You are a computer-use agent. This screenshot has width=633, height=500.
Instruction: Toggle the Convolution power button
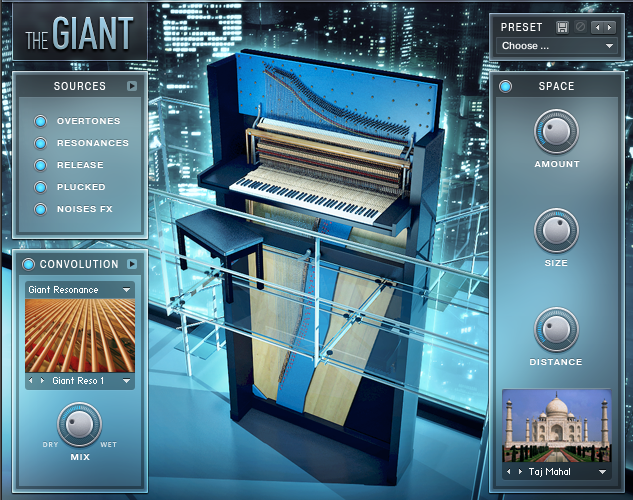click(29, 264)
